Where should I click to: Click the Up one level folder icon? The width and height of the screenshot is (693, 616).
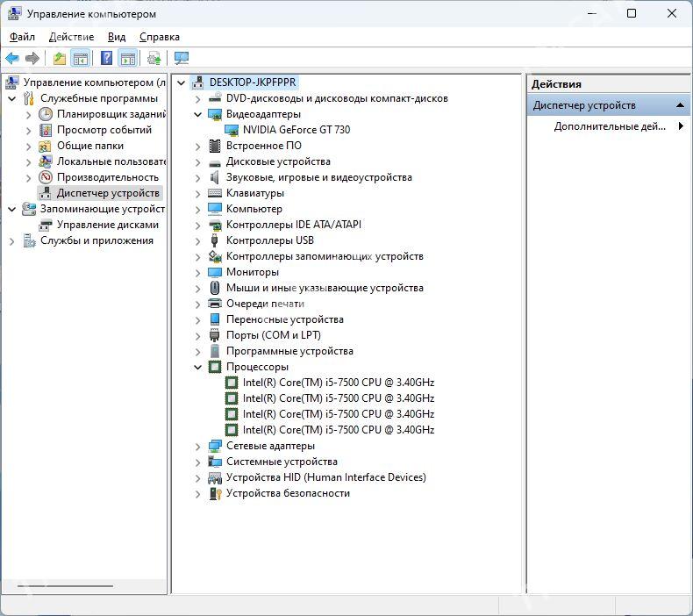click(60, 58)
